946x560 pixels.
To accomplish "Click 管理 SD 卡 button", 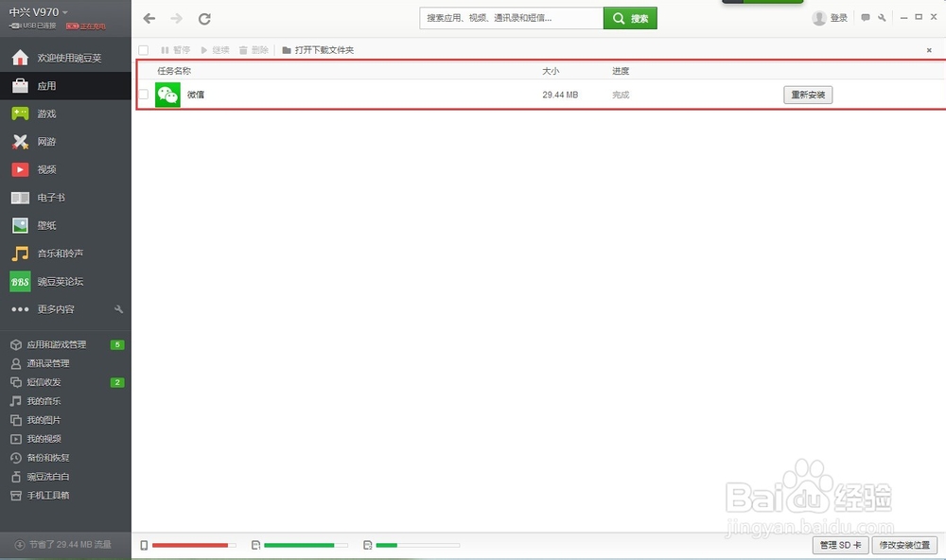I will [840, 545].
